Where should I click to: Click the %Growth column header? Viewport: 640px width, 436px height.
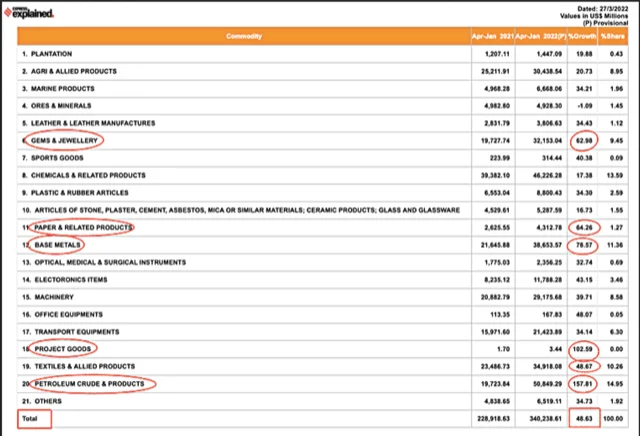tap(582, 37)
